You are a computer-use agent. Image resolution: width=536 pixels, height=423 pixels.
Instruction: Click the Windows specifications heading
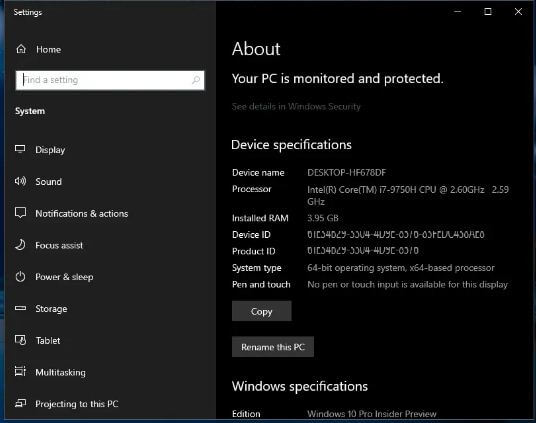click(300, 386)
